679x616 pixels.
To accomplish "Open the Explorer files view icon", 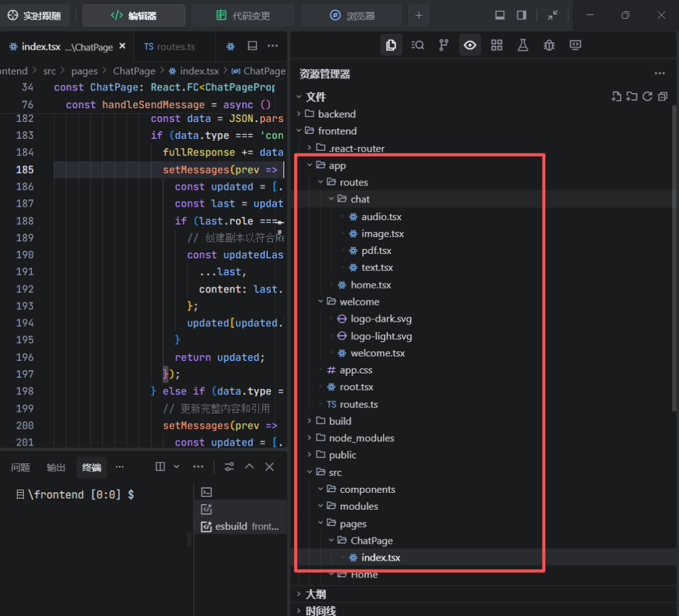I will click(x=391, y=45).
